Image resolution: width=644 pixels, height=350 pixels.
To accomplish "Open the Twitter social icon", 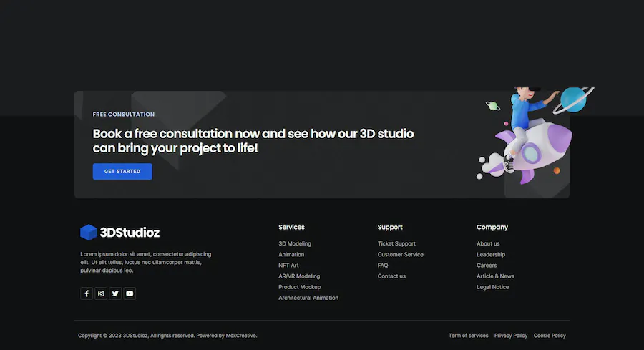I will 115,293.
